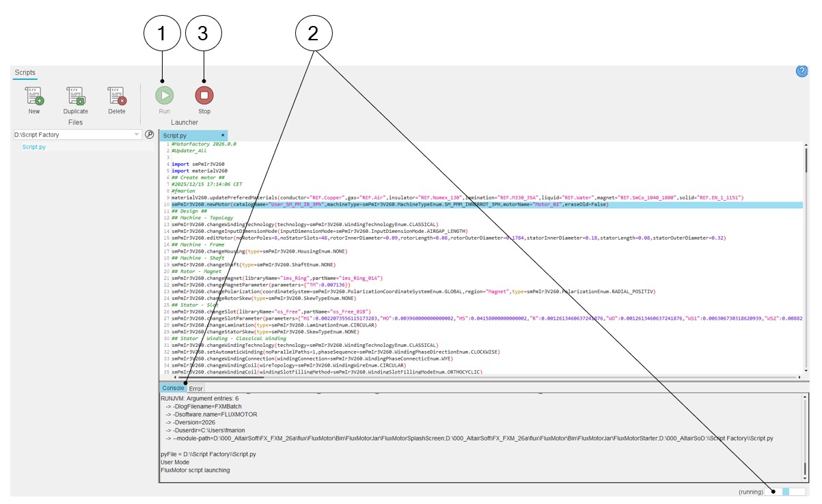Screen dimensions: 822x504
Task: Click the setAutomaticWinding code line
Action: pos(336,351)
